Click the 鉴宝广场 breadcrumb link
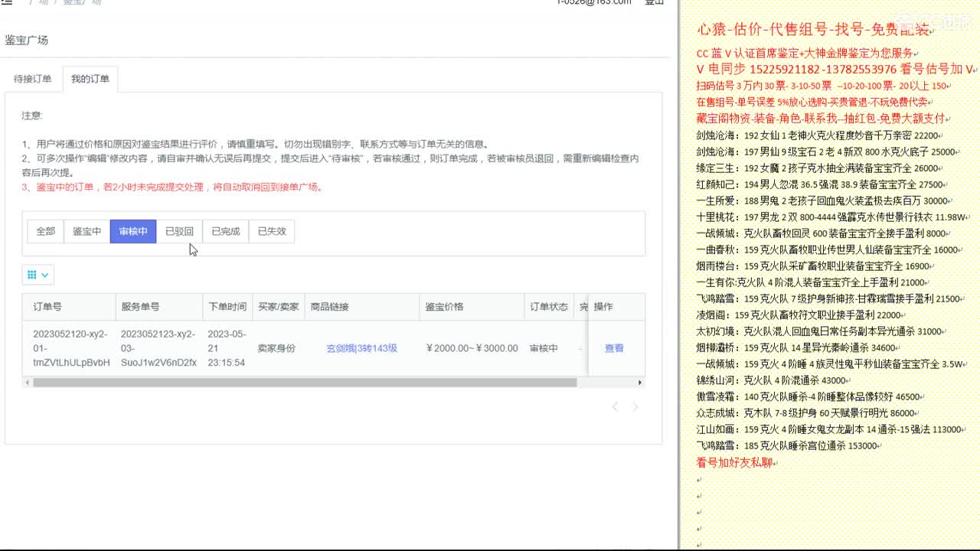Viewport: 980px width, 551px height. click(73, 2)
